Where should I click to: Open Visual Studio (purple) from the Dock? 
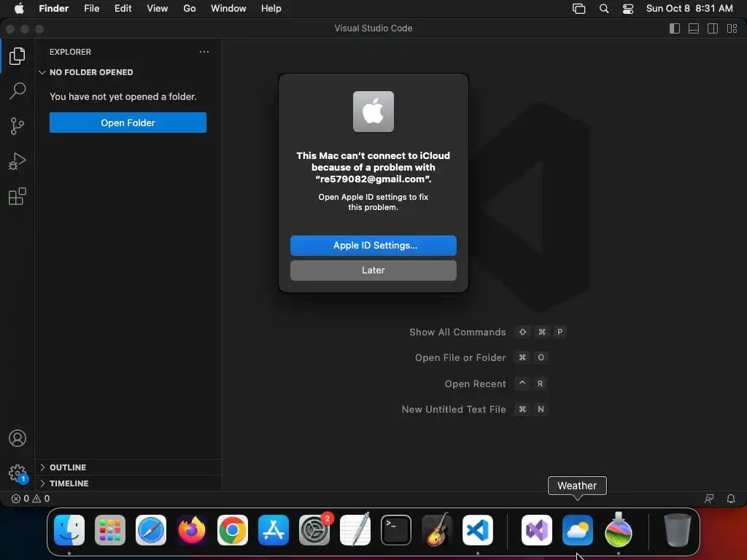(537, 530)
